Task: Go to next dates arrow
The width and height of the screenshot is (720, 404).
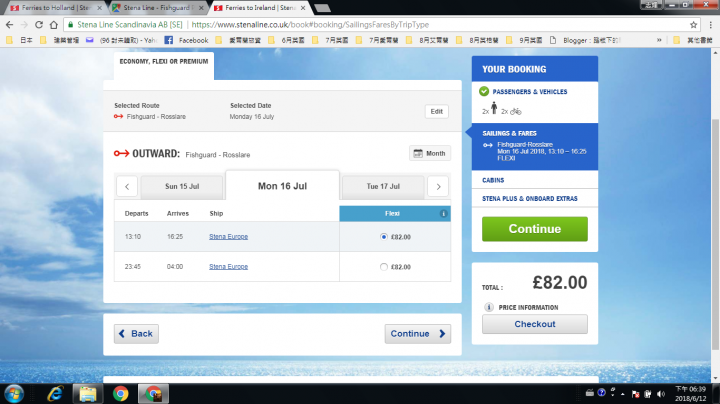Action: [x=438, y=186]
